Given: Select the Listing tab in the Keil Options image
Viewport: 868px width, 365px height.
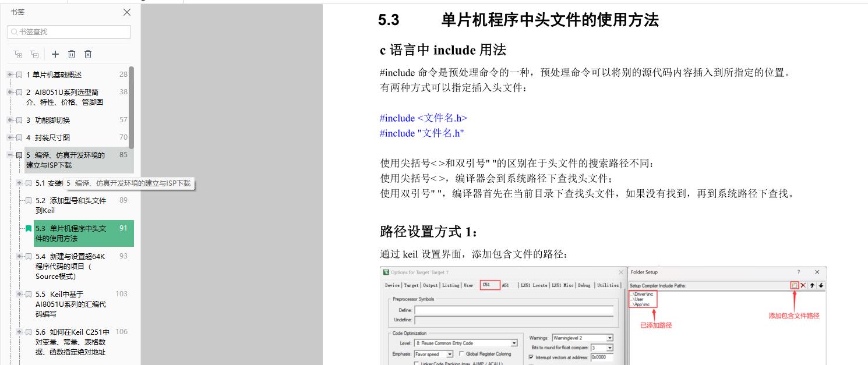Looking at the screenshot, I should (451, 285).
